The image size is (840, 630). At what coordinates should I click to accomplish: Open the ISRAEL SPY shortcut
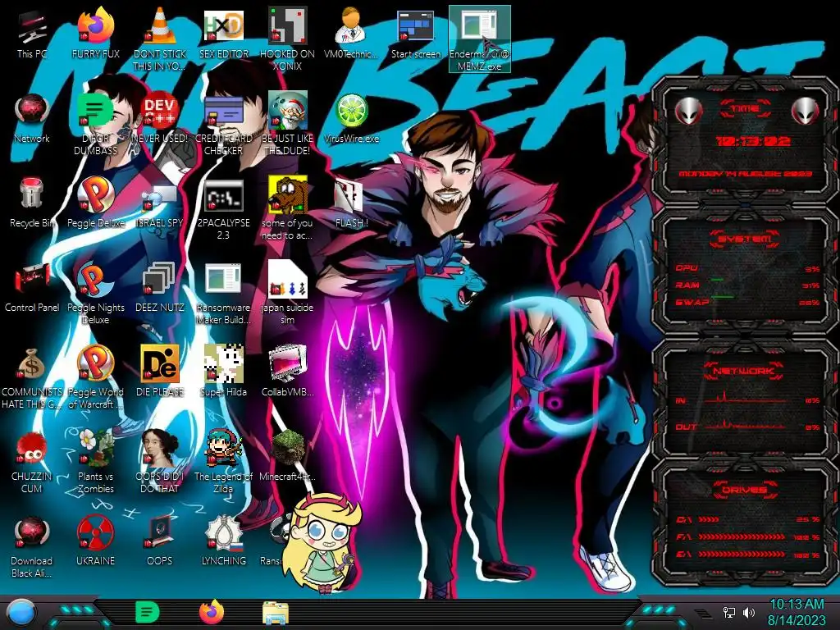tap(160, 203)
